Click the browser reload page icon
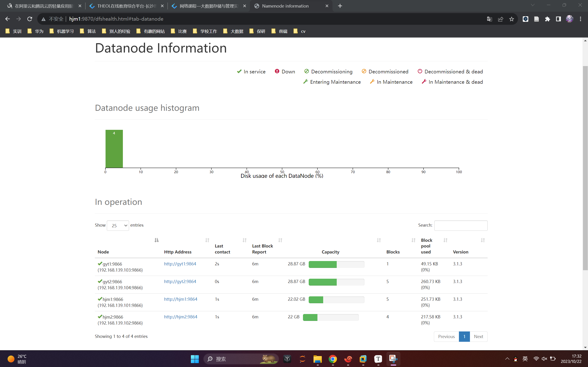588x367 pixels. tap(30, 19)
